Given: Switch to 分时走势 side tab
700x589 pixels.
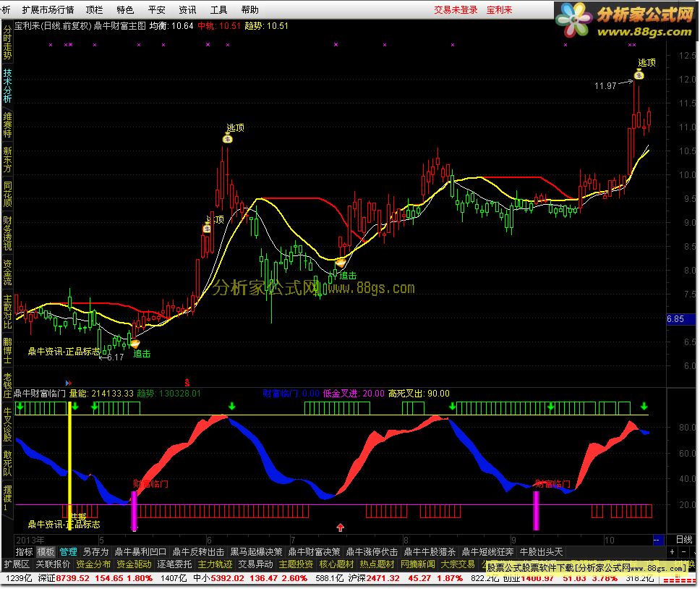Looking at the screenshot, I should (x=7, y=43).
